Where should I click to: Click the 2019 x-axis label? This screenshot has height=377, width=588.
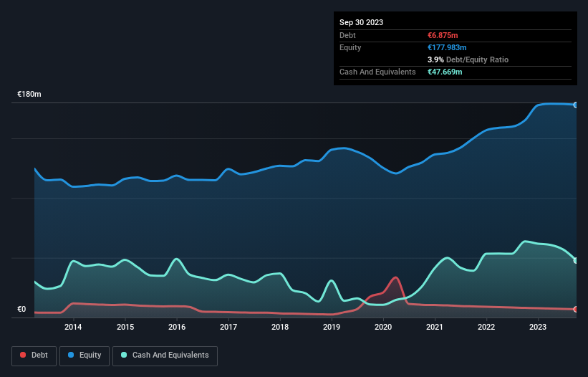tap(332, 327)
